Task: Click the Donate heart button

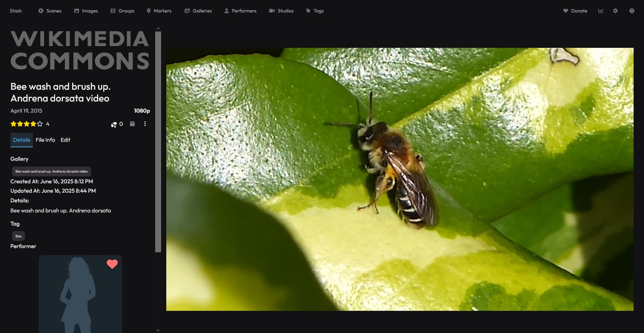Action: [575, 11]
